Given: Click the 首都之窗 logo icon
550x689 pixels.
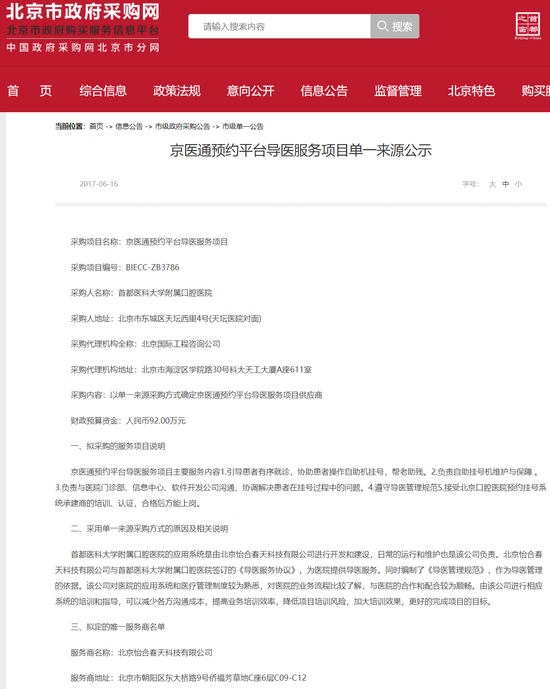Looking at the screenshot, I should click(x=528, y=25).
